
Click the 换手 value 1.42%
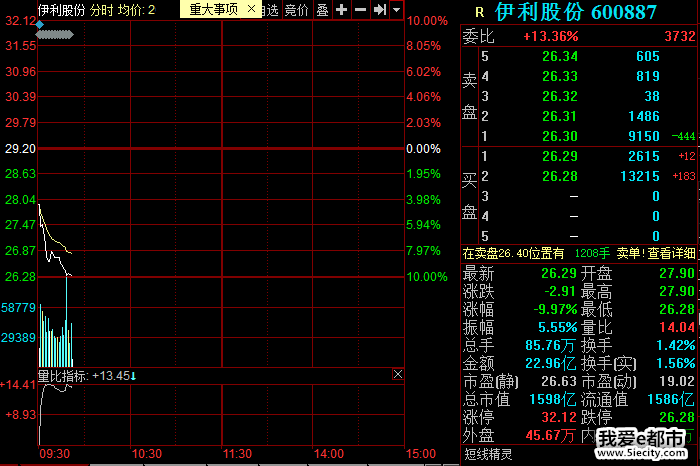click(x=676, y=345)
